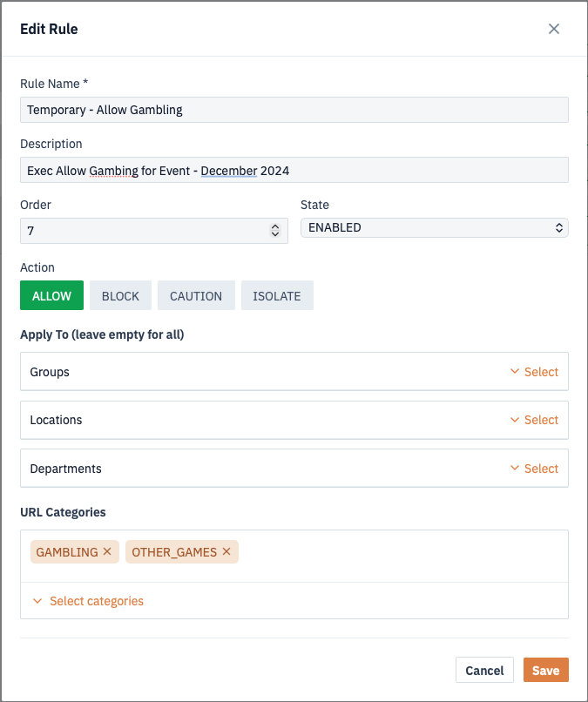Viewport: 588px width, 702px height.
Task: Remove the OTHER_GAMES category tag
Action: pos(226,551)
